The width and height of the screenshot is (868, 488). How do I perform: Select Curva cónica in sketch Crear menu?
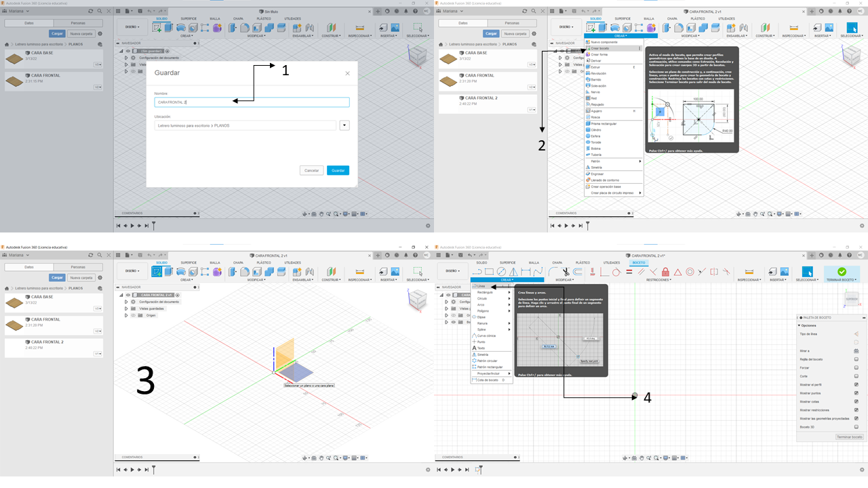pyautogui.click(x=491, y=335)
